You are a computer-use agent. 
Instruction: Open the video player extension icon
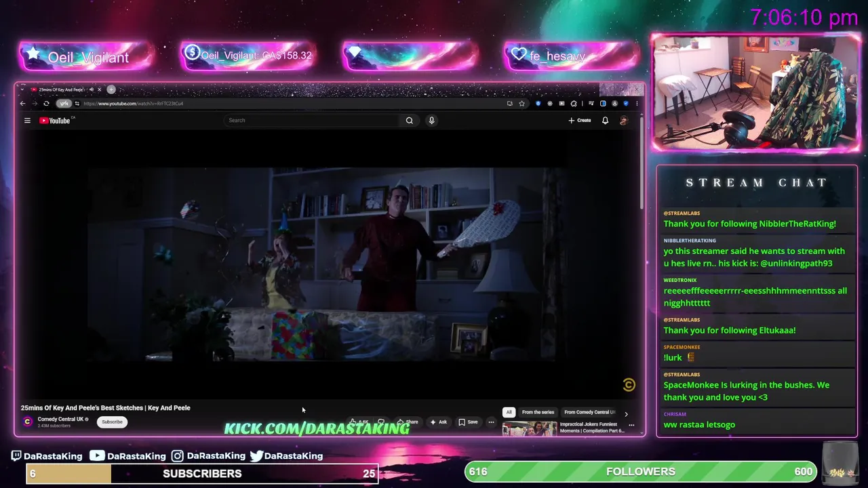pyautogui.click(x=561, y=104)
